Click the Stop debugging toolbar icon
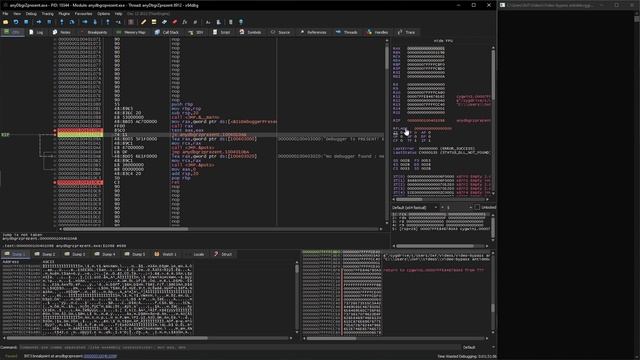Viewport: 640px width, 360px height. [x=26, y=22]
